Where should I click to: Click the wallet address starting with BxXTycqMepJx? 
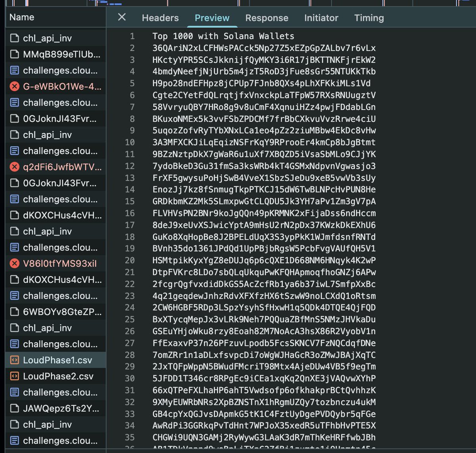pyautogui.click(x=264, y=319)
